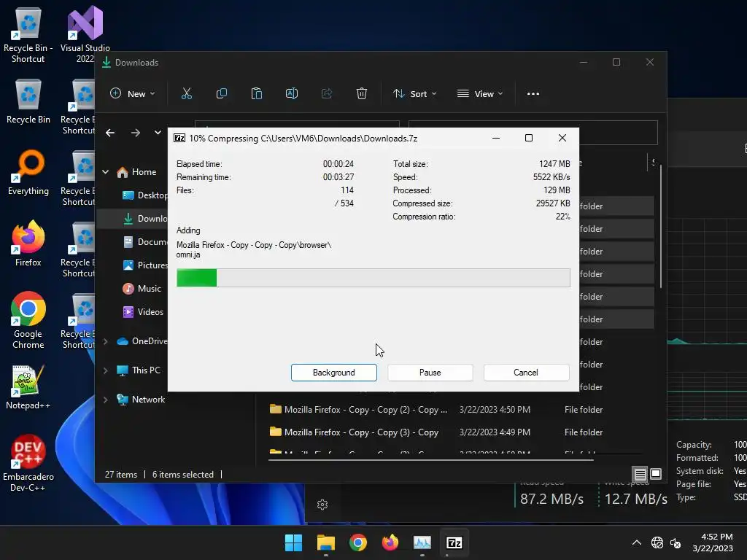Screen dimensions: 747x560
Task: Click the muted volume tray icon
Action: [676, 542]
